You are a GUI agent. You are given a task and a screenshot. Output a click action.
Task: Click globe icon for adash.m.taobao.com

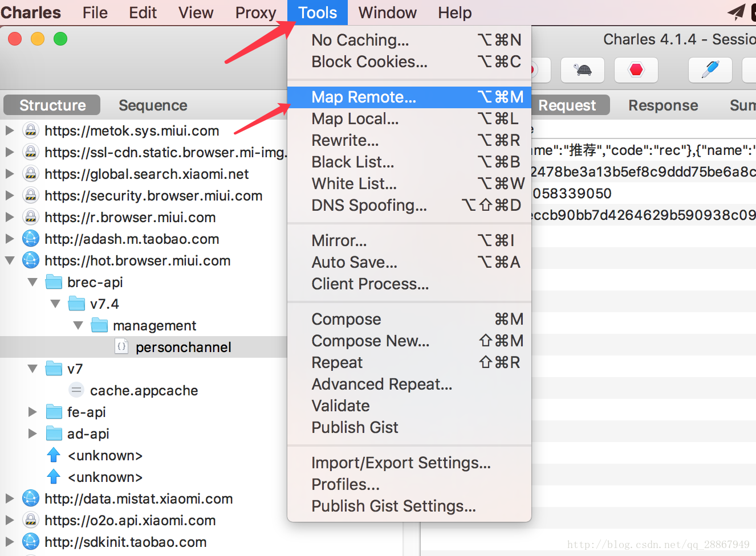pyautogui.click(x=31, y=239)
